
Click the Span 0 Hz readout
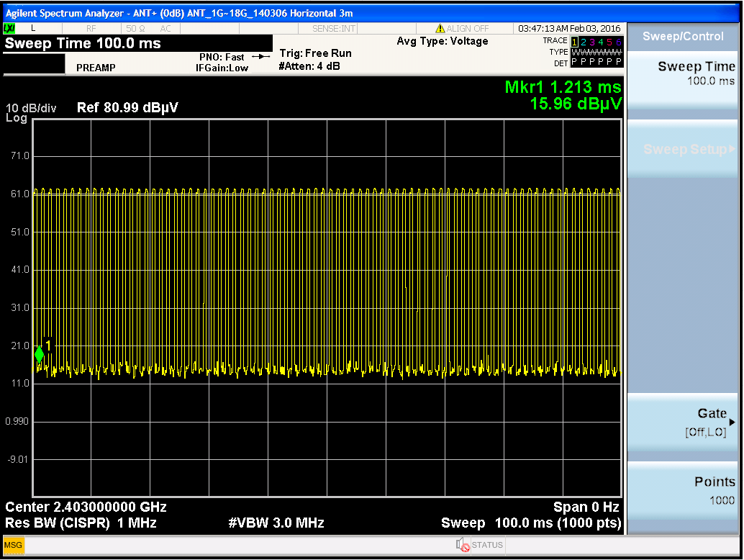586,507
